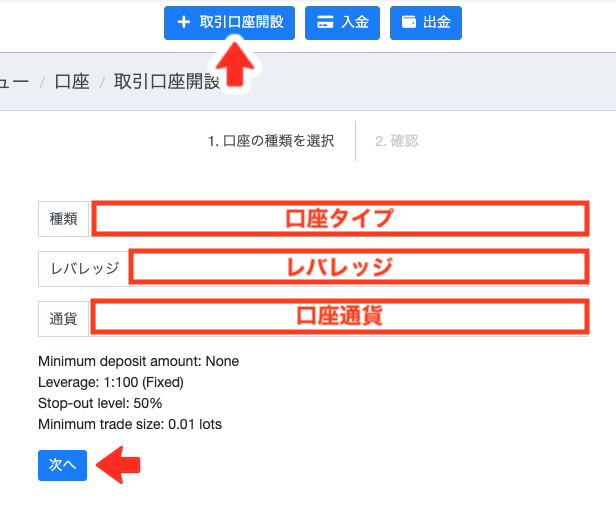This screenshot has width=616, height=506.
Task: Select the text Stop-out level: 50%
Action: click(x=100, y=403)
